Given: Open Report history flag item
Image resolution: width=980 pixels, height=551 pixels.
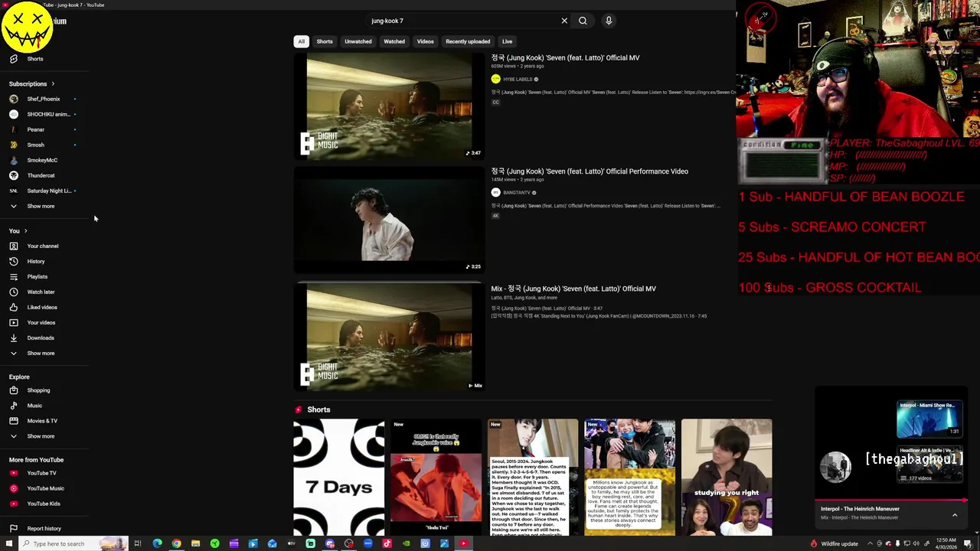Looking at the screenshot, I should 44,528.
